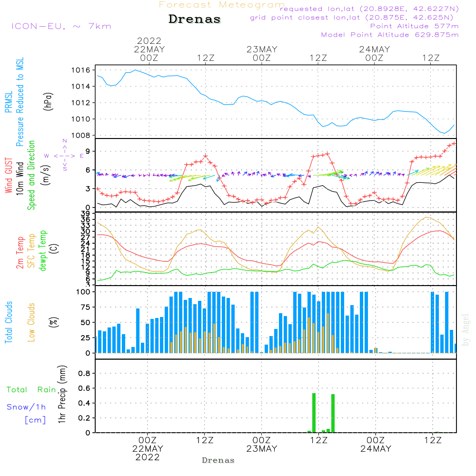Click the '1012' pressure axis value

(81, 103)
